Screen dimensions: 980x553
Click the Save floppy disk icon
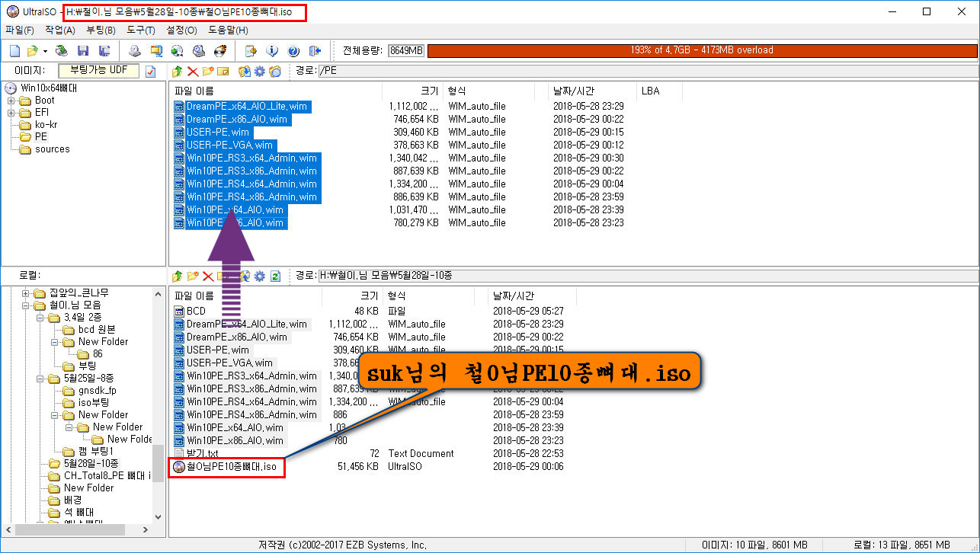pyautogui.click(x=83, y=51)
